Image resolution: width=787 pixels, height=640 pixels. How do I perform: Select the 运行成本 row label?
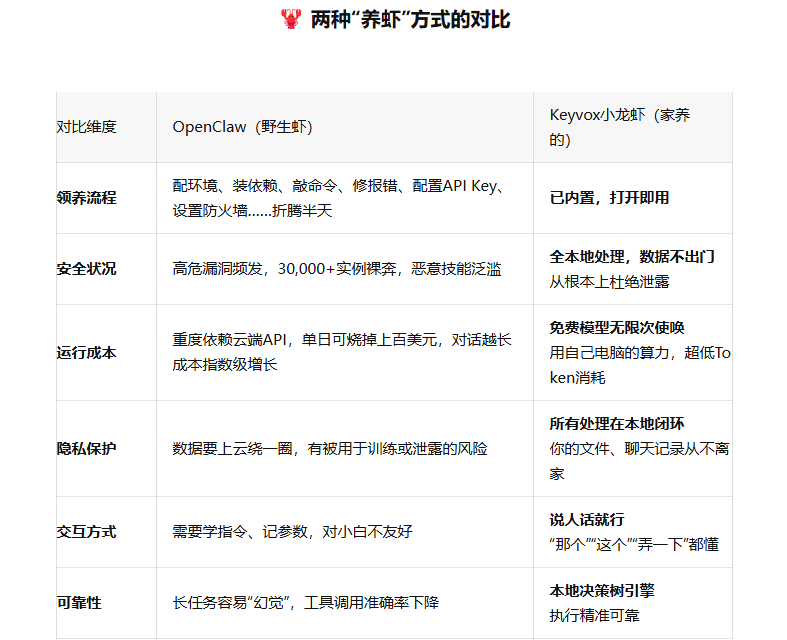coord(87,353)
